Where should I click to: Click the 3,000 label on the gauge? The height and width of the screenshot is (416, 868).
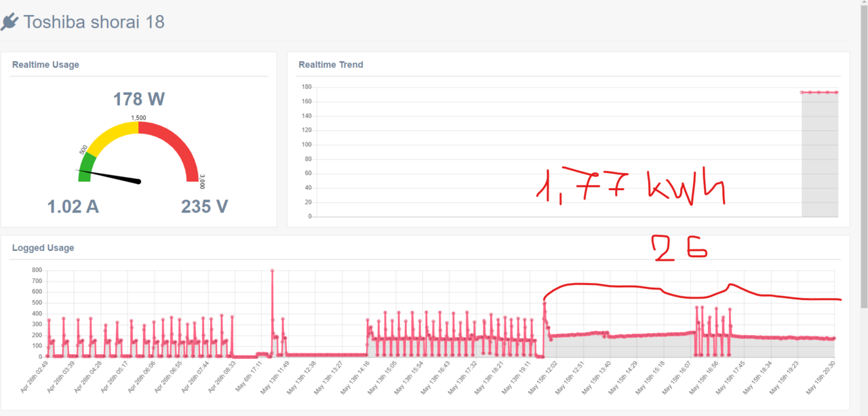(202, 182)
